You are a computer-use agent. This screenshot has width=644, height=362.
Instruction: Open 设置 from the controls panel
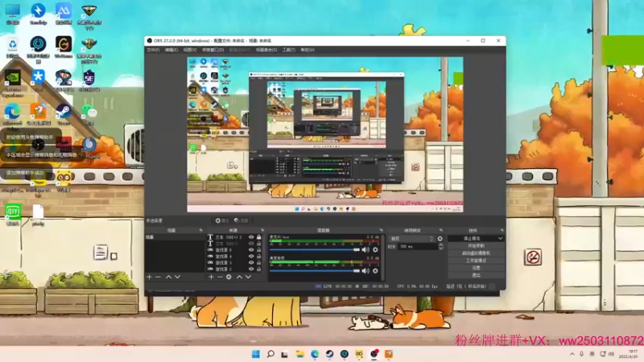(476, 268)
